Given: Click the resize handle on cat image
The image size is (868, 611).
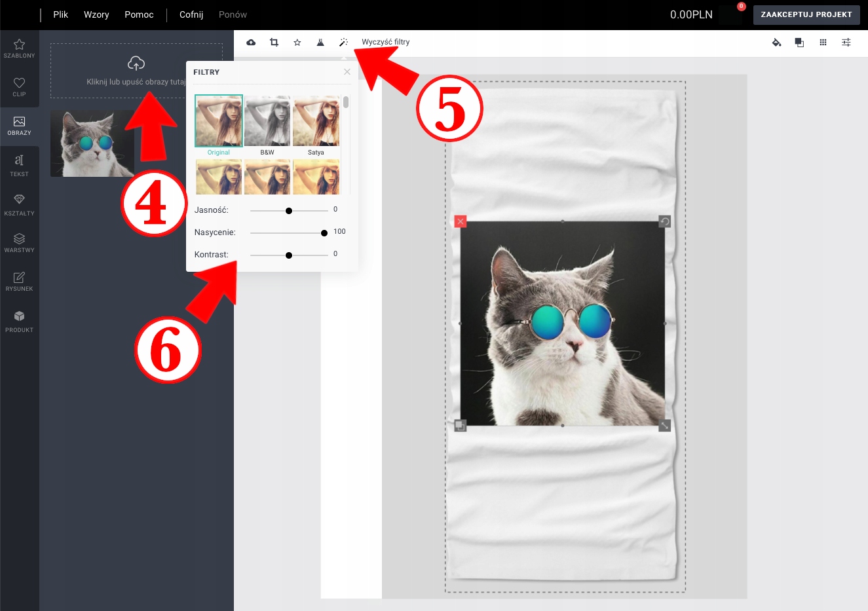Looking at the screenshot, I should pyautogui.click(x=664, y=426).
